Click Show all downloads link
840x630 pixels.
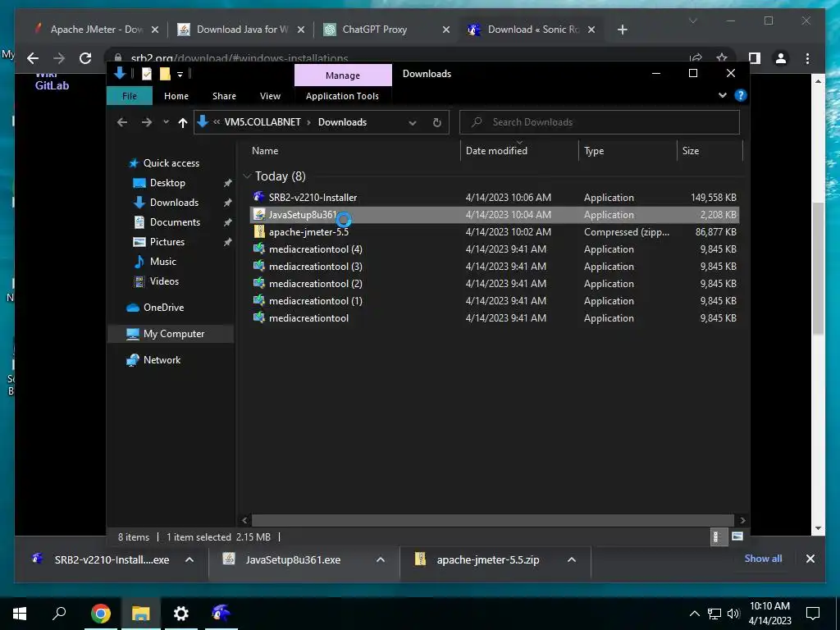coord(763,558)
